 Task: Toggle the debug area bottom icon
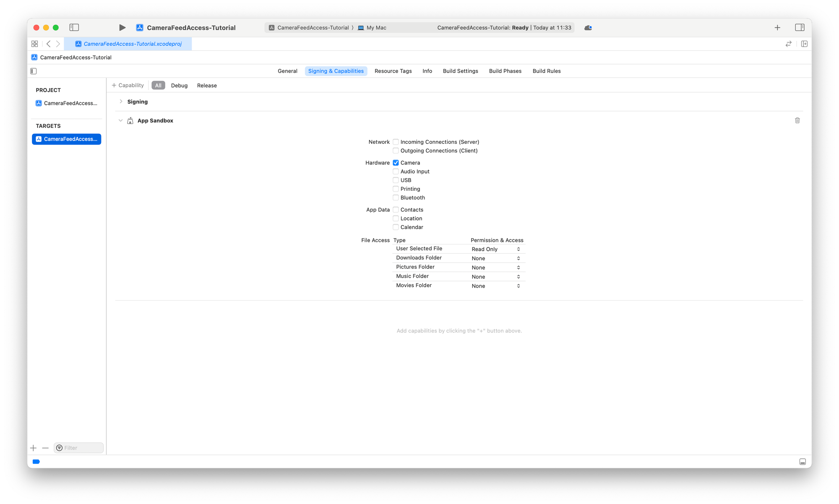[x=803, y=462]
